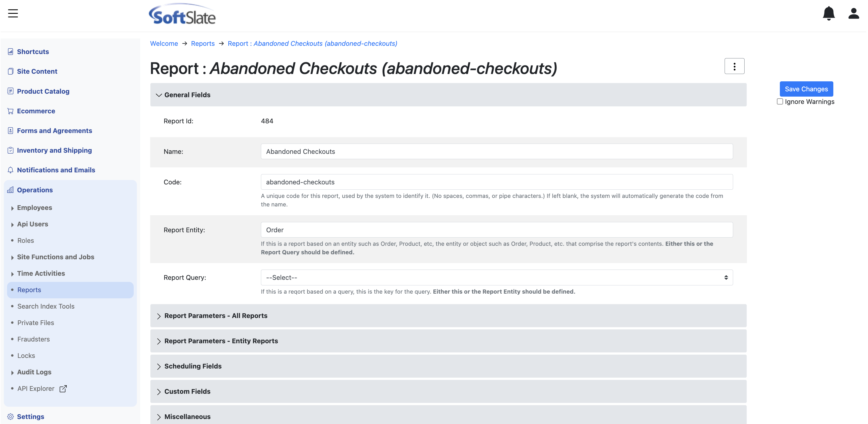Click the Settings gear icon
This screenshot has height=424, width=868.
coord(11,417)
